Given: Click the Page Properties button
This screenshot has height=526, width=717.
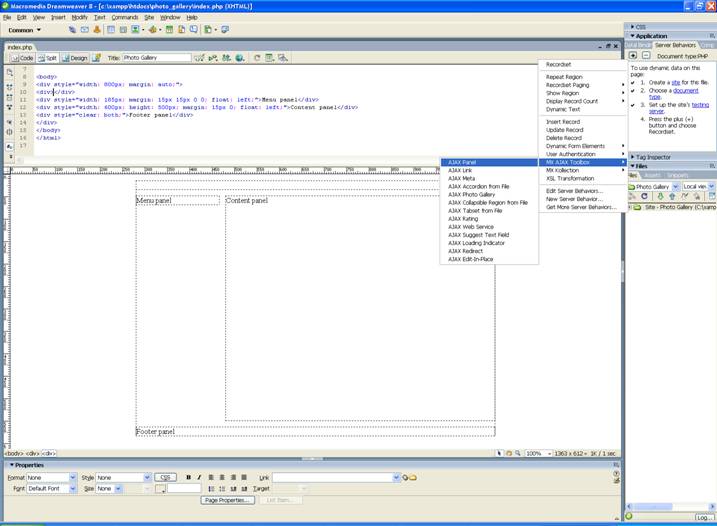Looking at the screenshot, I should 227,500.
